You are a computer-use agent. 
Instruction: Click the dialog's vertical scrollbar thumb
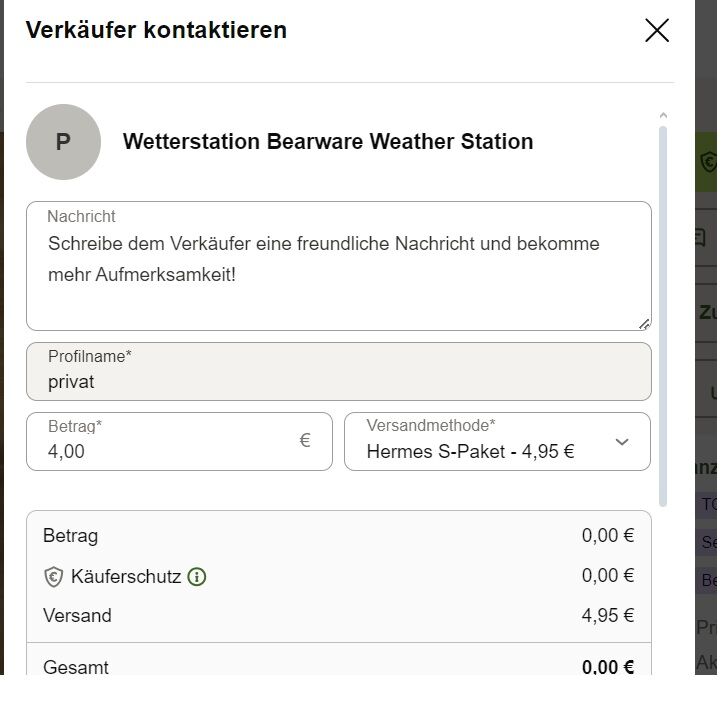[x=663, y=317]
